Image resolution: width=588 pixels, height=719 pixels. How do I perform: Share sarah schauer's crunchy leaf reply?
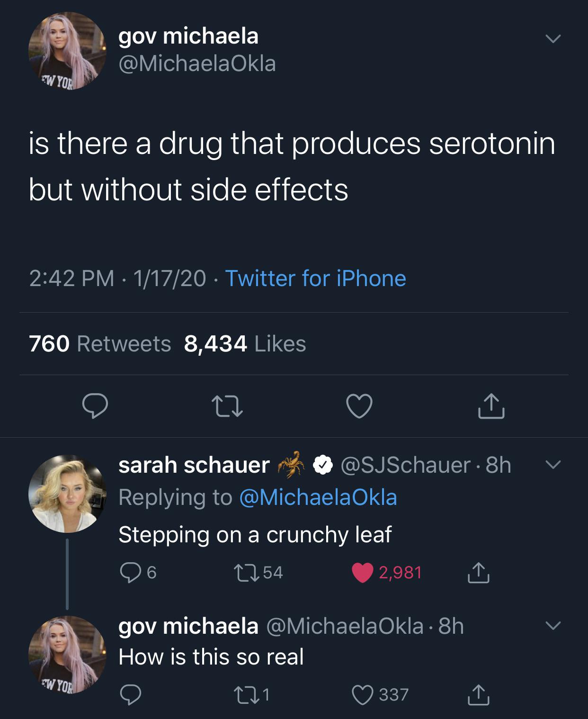coord(479,573)
